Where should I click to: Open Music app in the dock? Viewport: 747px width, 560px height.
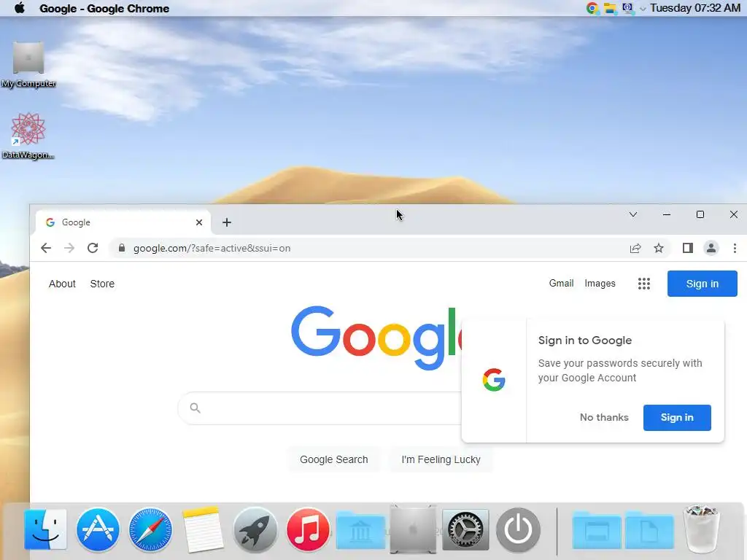pyautogui.click(x=308, y=529)
